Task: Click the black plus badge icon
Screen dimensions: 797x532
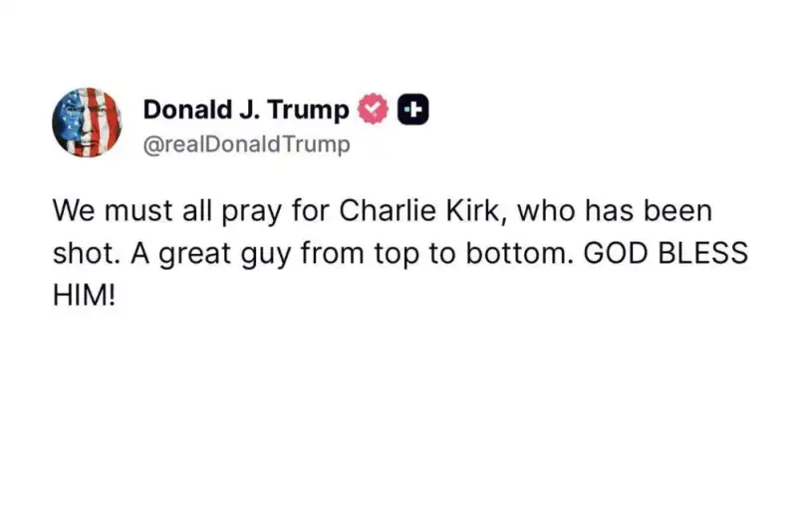Action: coord(412,110)
